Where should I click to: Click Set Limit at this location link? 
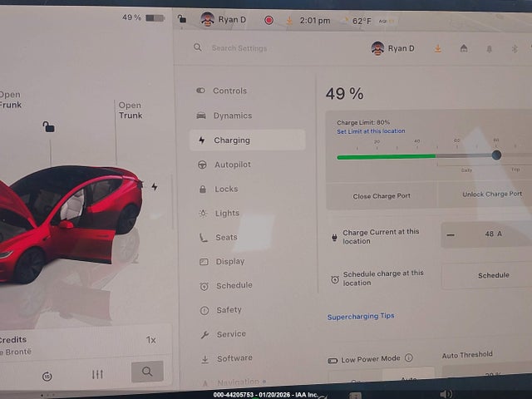pos(371,131)
